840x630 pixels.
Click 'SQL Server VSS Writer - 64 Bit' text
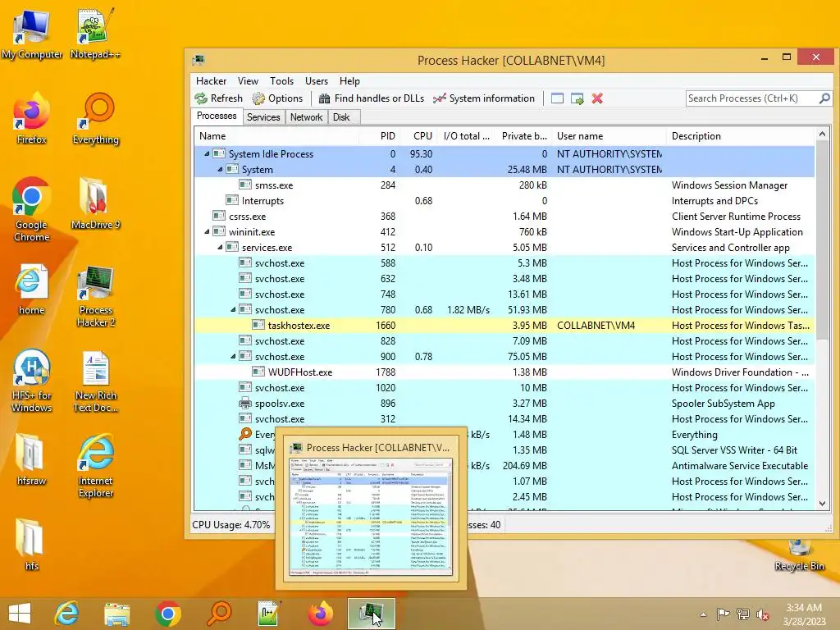tap(734, 450)
